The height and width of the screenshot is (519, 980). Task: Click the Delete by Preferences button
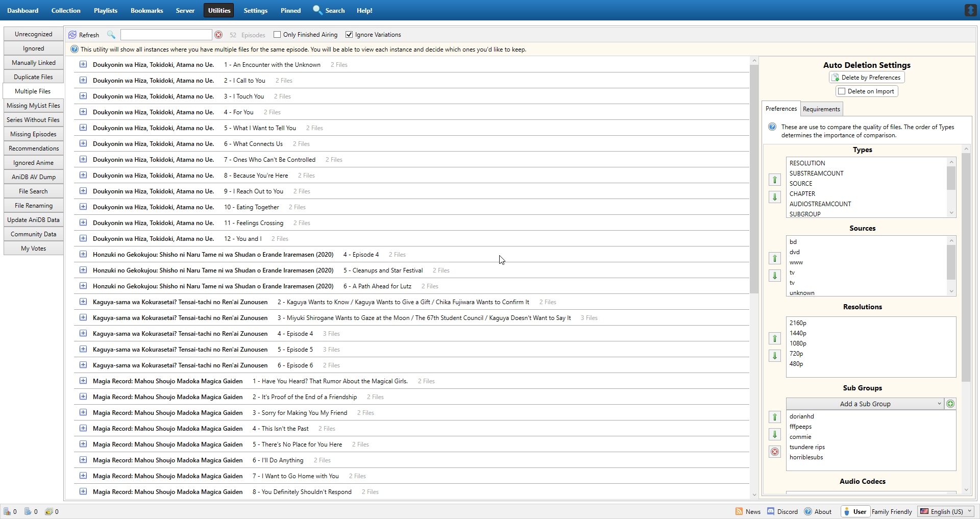[x=867, y=78]
